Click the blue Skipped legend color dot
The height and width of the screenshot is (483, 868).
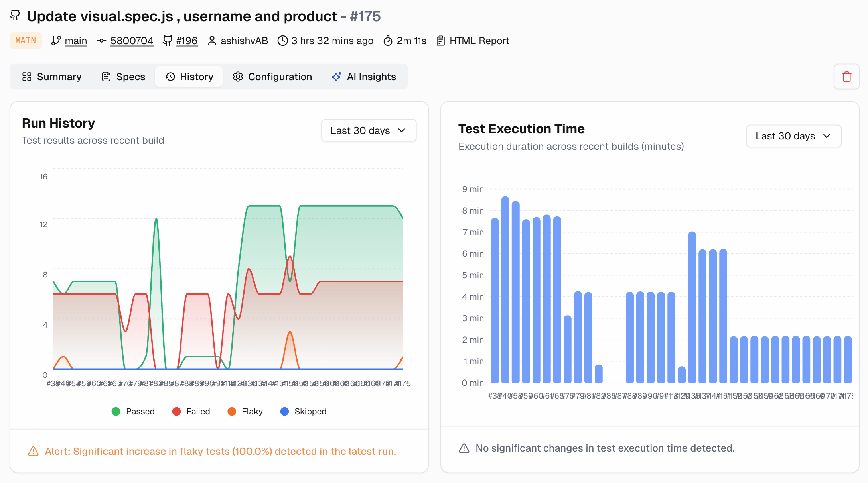coord(284,411)
